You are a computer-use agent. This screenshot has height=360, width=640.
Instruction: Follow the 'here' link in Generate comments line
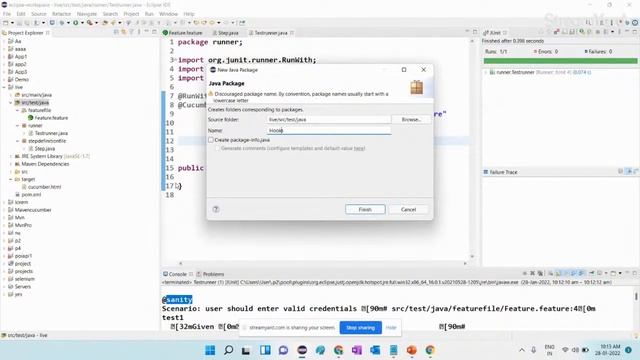359,149
